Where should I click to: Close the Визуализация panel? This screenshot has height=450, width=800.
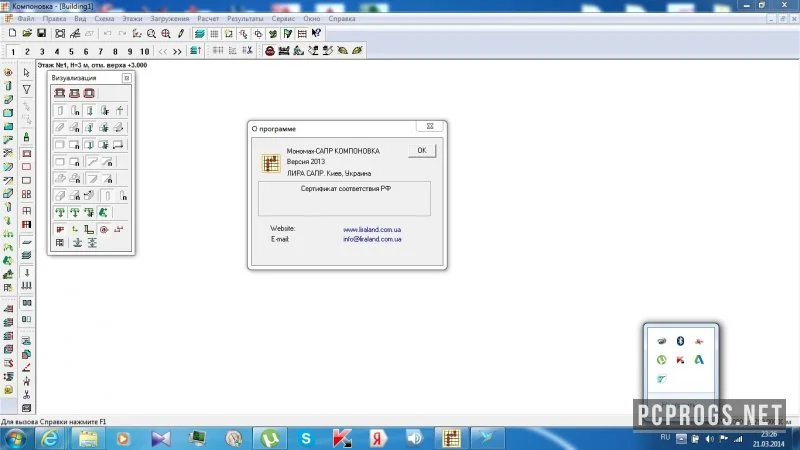pos(127,78)
